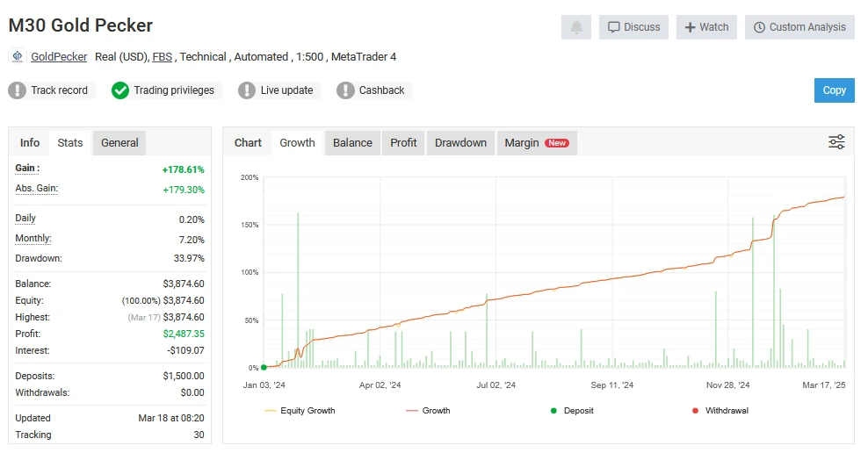Click the Discuss button
Screen dimensions: 868x453
coord(633,27)
